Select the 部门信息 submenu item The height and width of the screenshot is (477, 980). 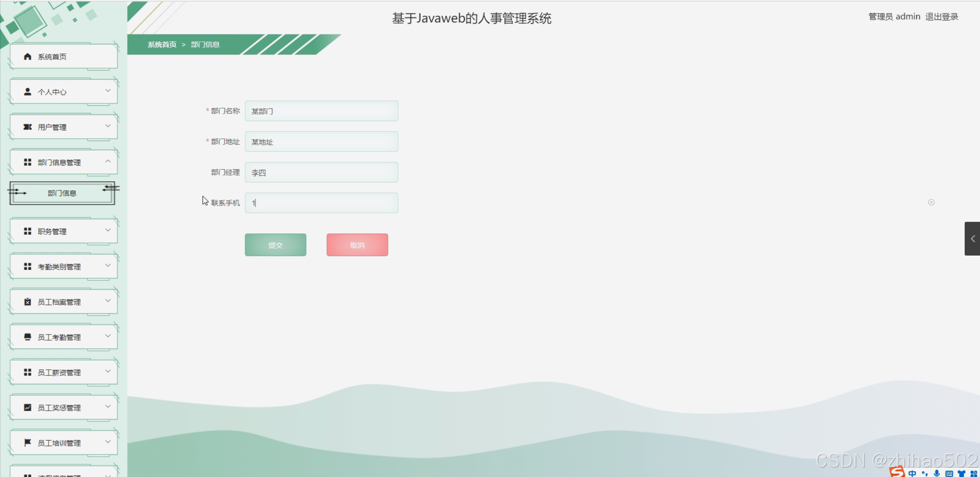(x=62, y=193)
